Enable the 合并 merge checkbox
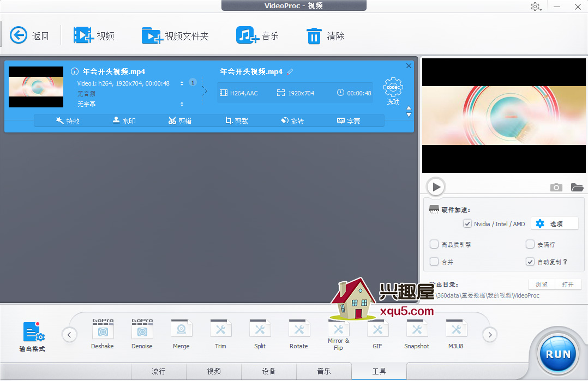588x381 pixels. point(434,262)
